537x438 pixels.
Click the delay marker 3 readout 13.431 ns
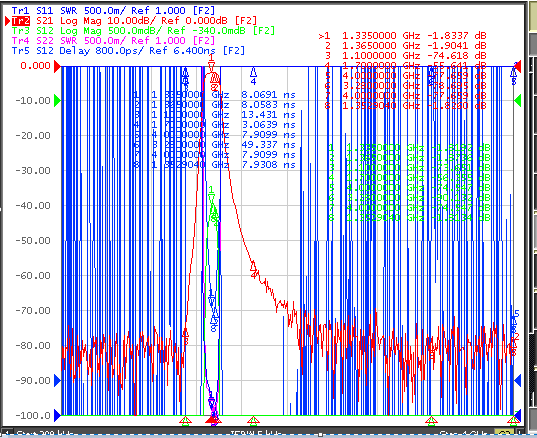[x=268, y=115]
